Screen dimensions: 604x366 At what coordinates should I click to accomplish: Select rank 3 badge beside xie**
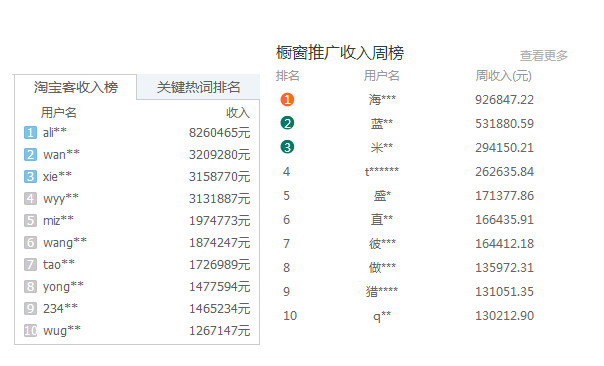coord(30,176)
